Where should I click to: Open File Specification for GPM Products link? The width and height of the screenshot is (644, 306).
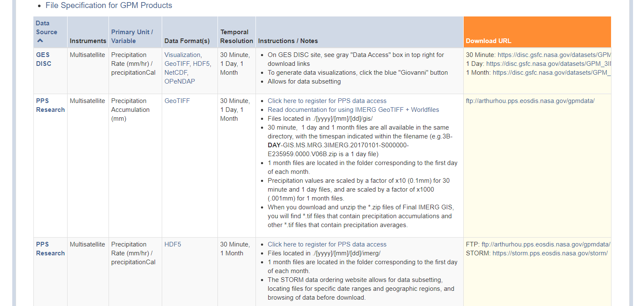pyautogui.click(x=109, y=5)
